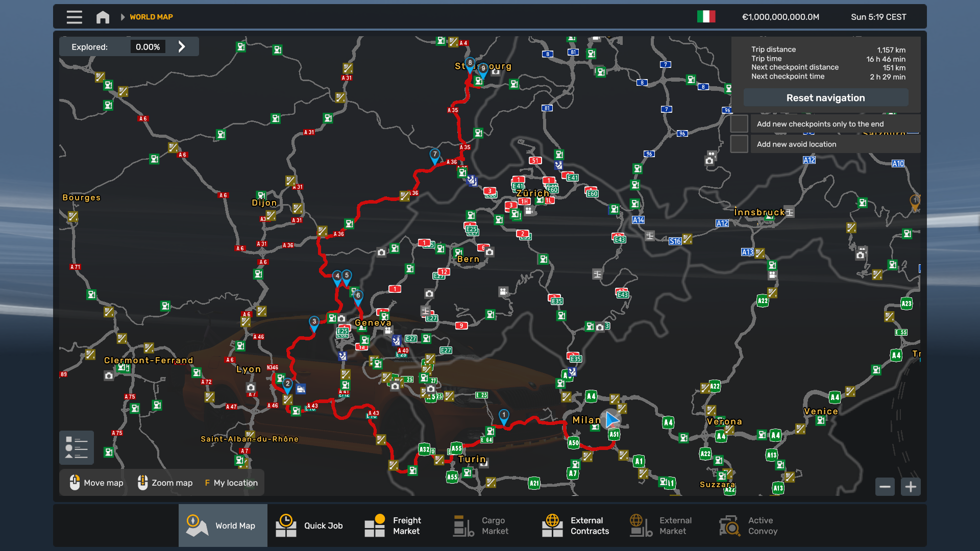This screenshot has height=551, width=980.
Task: Toggle add new avoid location checkbox
Action: (x=739, y=144)
